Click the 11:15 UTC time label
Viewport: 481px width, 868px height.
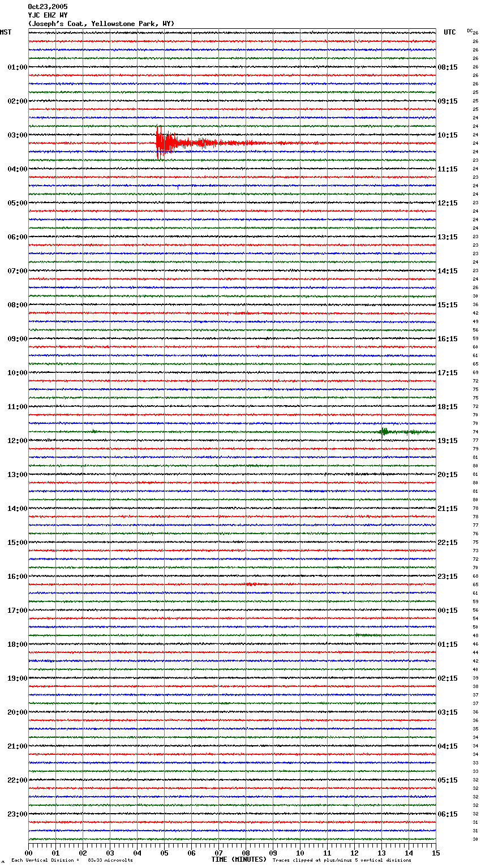(448, 169)
